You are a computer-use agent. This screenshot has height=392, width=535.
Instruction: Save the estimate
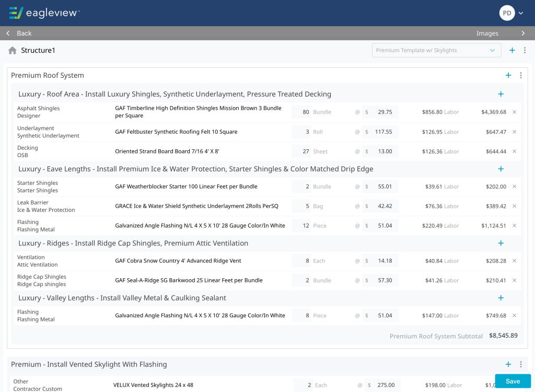coord(513,381)
